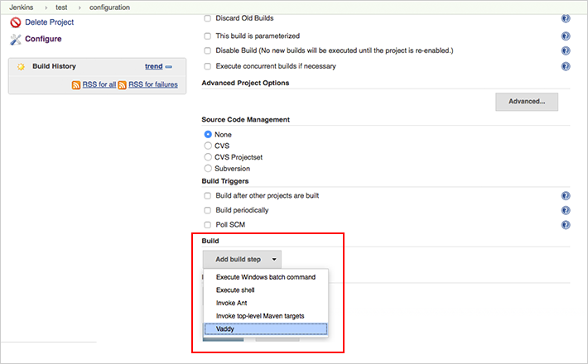Open the trend link
588x364 pixels.
coord(154,66)
